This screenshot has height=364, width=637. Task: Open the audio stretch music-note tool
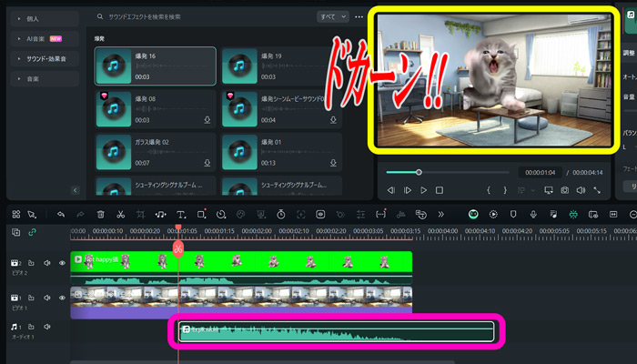[160, 214]
